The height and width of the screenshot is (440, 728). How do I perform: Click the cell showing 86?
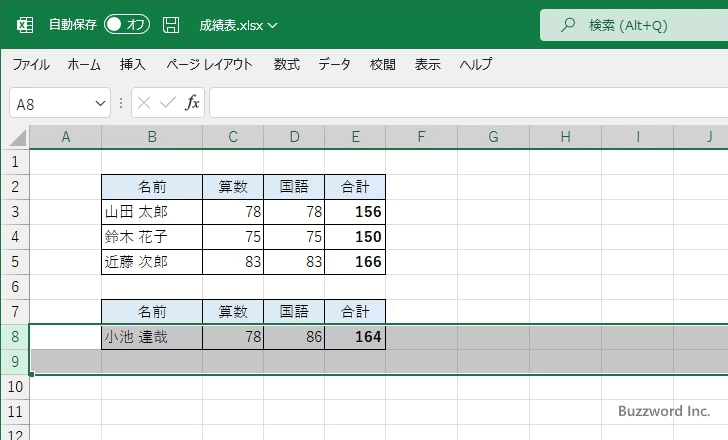[x=294, y=336]
